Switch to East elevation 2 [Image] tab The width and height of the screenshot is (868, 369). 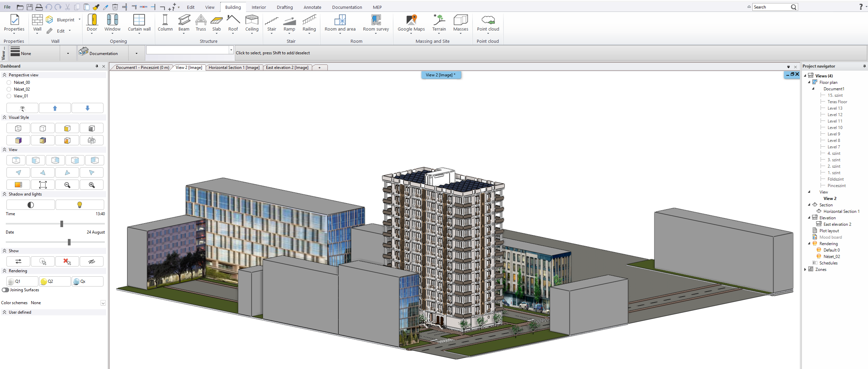[x=287, y=68]
